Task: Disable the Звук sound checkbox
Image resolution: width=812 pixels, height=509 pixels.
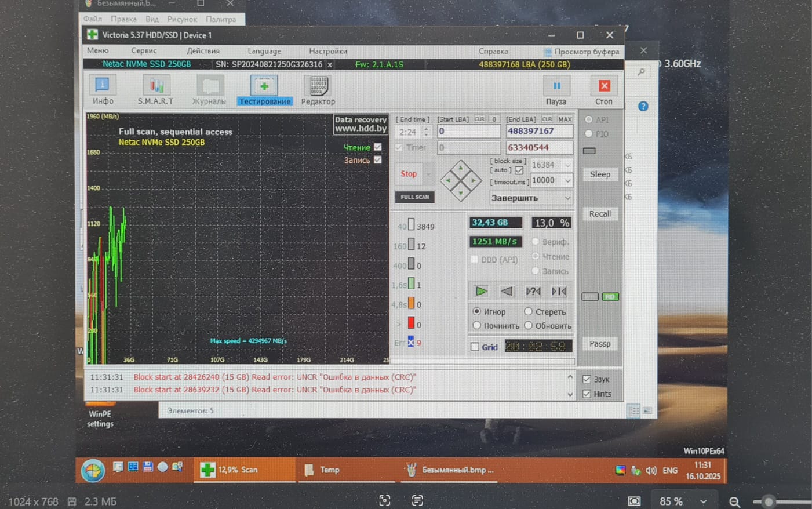Action: (587, 379)
